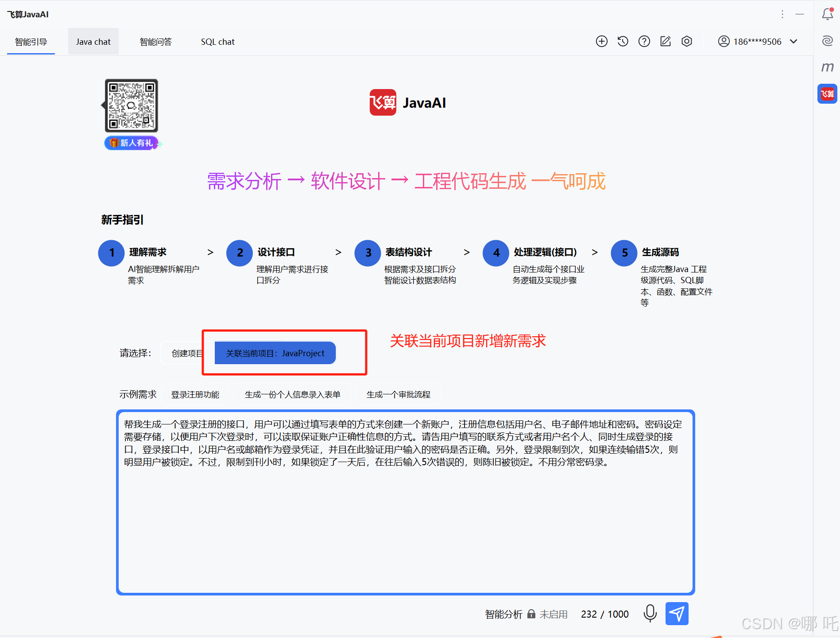Click the microphone voice input icon
The image size is (840, 638).
pyautogui.click(x=650, y=614)
